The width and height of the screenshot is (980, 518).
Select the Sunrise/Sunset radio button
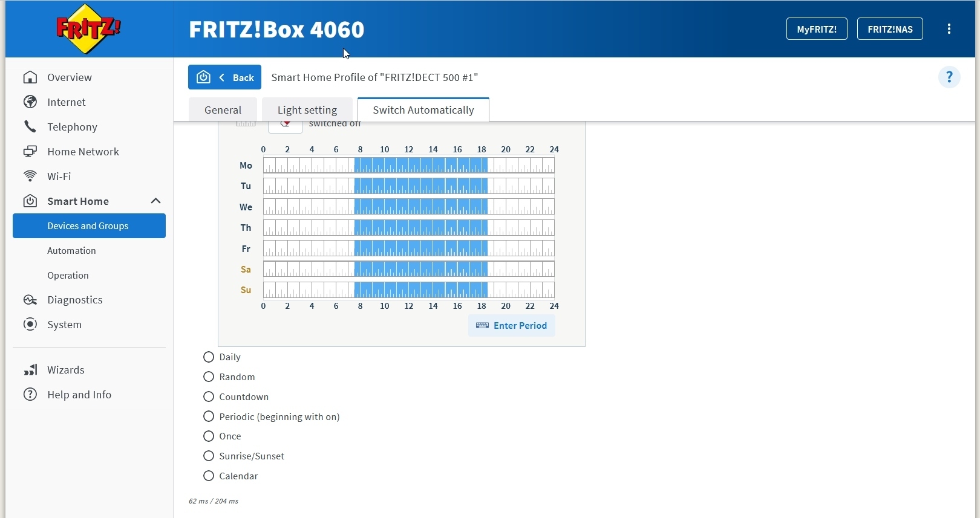pos(209,456)
